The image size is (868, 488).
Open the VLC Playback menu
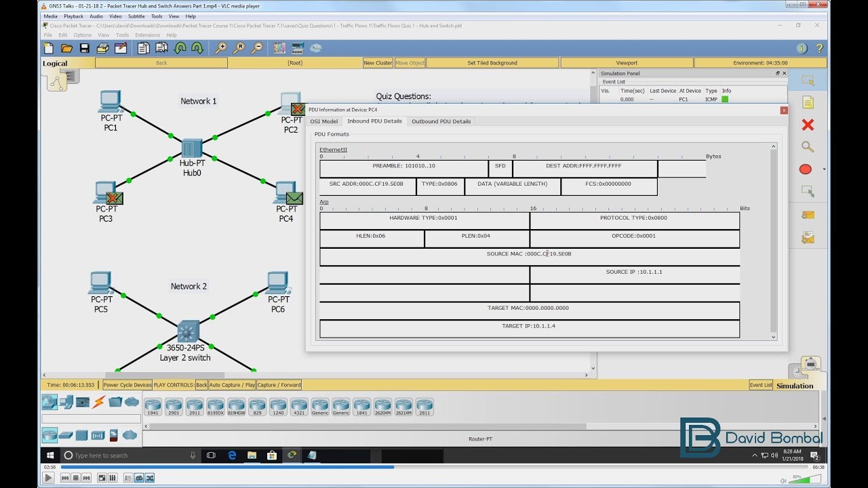click(73, 16)
